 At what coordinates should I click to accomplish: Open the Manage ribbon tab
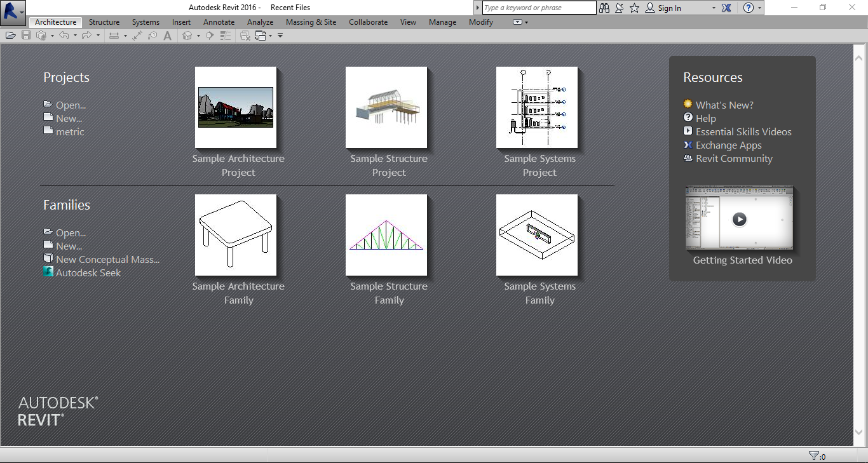click(442, 22)
